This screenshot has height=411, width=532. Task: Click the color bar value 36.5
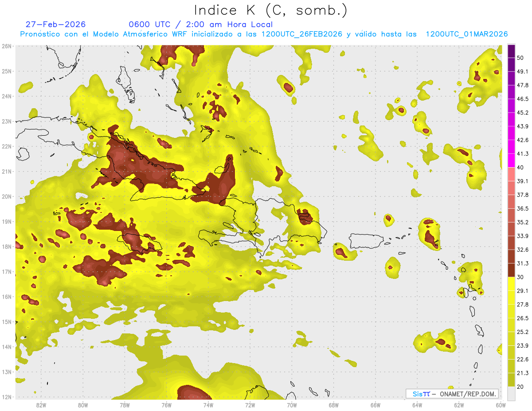click(x=523, y=208)
